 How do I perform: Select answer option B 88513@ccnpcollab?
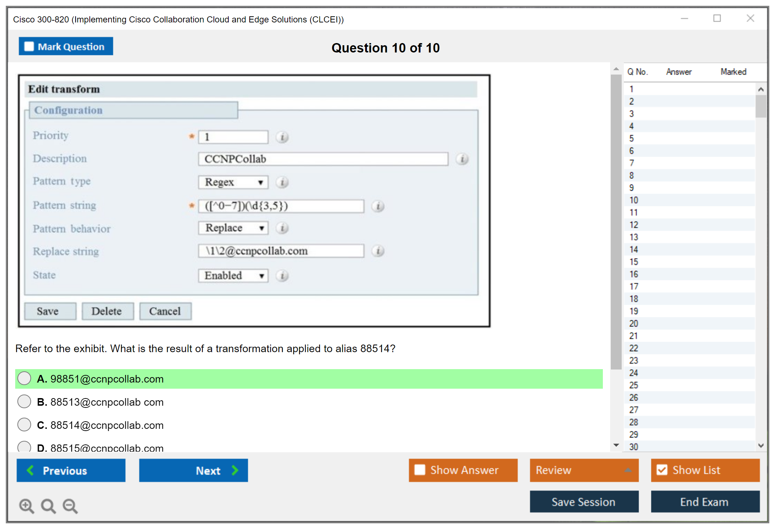coord(24,401)
